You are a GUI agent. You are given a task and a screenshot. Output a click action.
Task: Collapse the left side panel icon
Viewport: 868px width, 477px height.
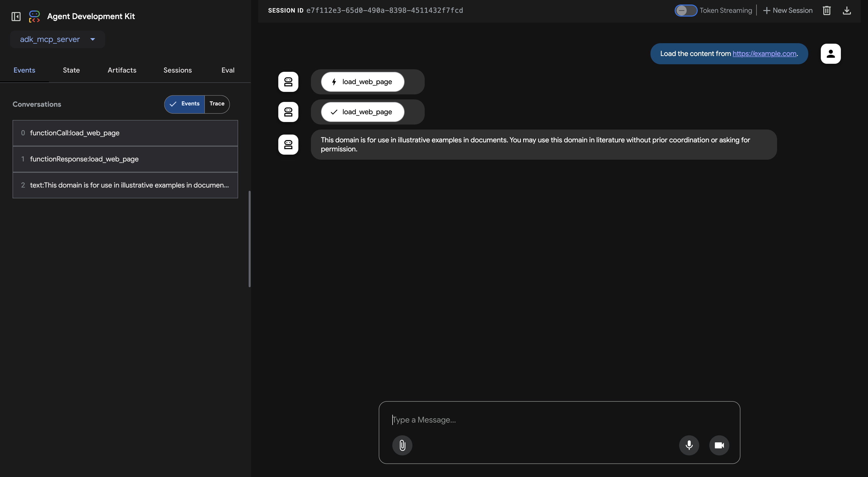pos(16,16)
